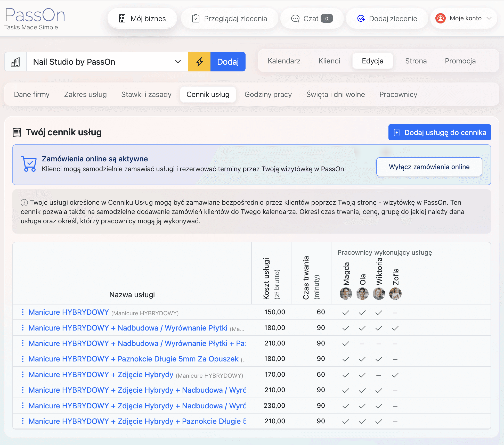Untick Ola's checkmark on the 230,00 row
Viewport: 504px width, 445px height.
click(362, 406)
